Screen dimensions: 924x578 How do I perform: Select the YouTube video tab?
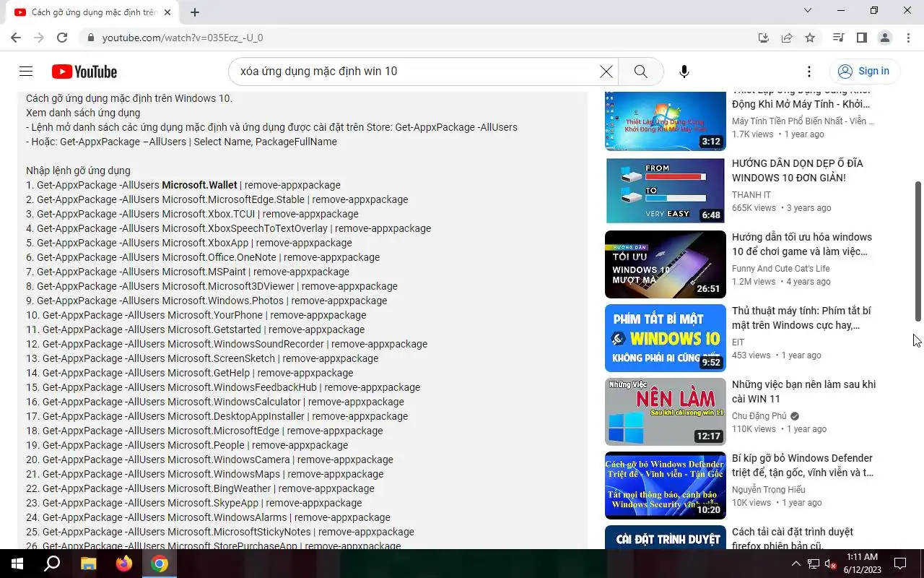(x=94, y=12)
